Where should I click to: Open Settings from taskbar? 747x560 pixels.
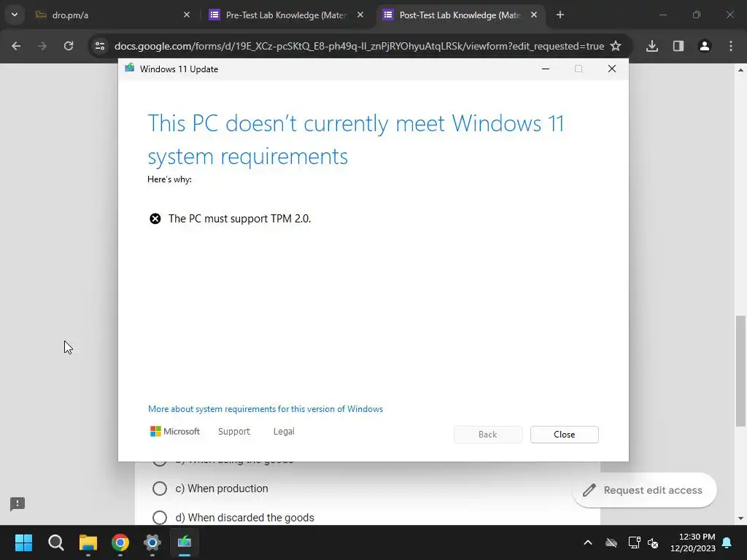[x=152, y=542]
